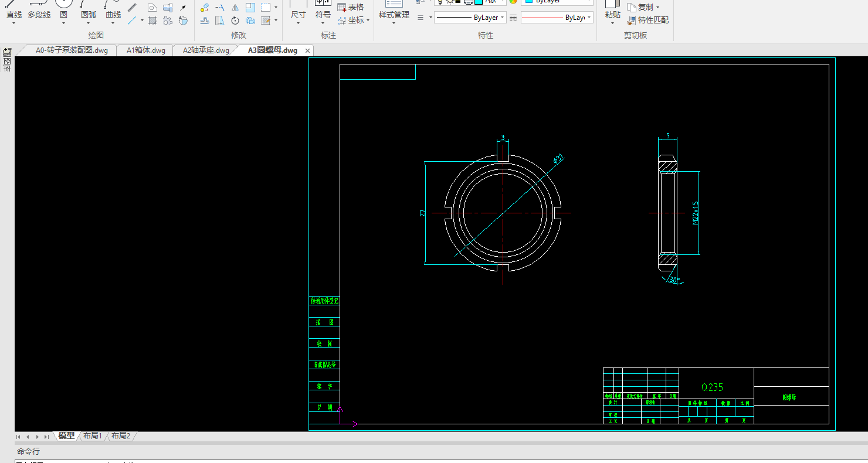Screen dimensions: 868x463
Task: Click the 复制 (Copy) button
Action: (x=644, y=7)
